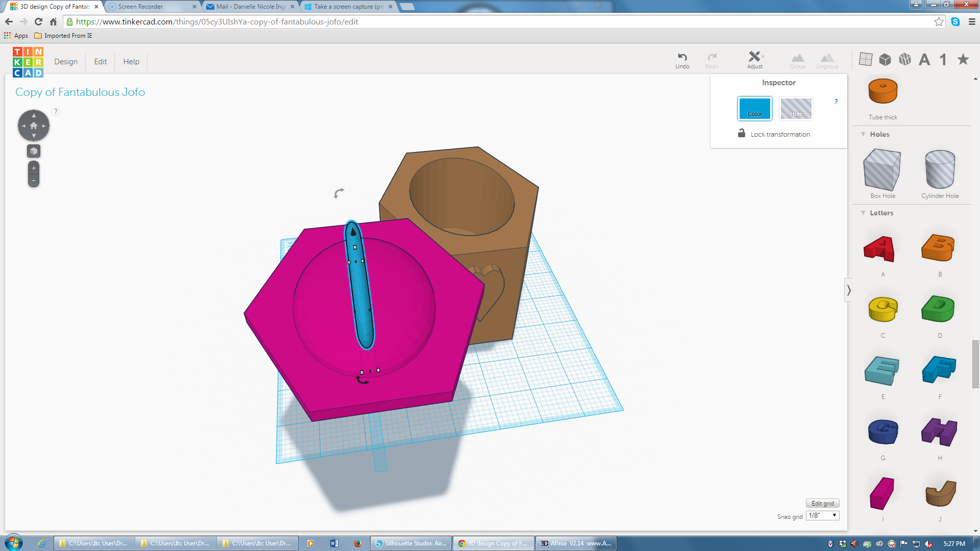This screenshot has width=980, height=551.
Task: Pick the magenta letter I shape
Action: 882,493
